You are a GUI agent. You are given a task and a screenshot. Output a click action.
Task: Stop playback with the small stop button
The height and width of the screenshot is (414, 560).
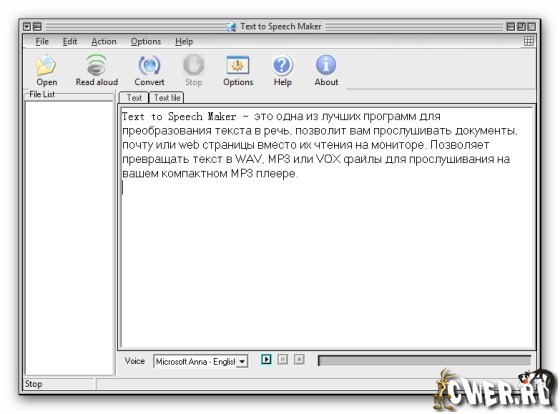click(x=299, y=359)
